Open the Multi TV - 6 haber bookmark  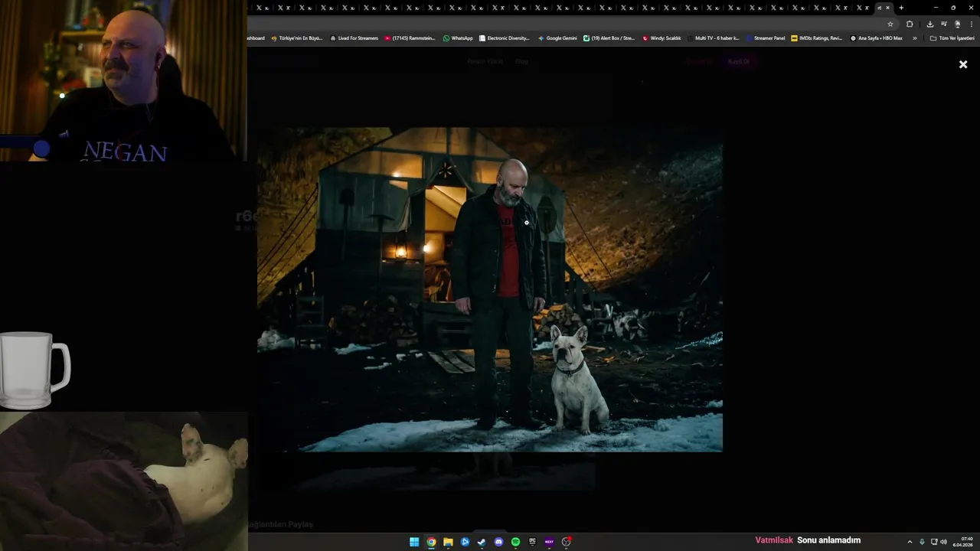pyautogui.click(x=714, y=37)
